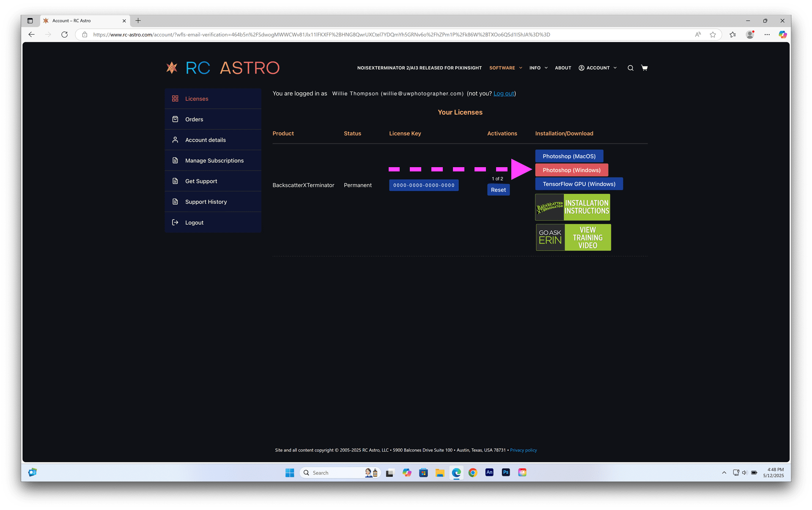Show hidden tray icons chevron
The image size is (812, 510).
724,473
